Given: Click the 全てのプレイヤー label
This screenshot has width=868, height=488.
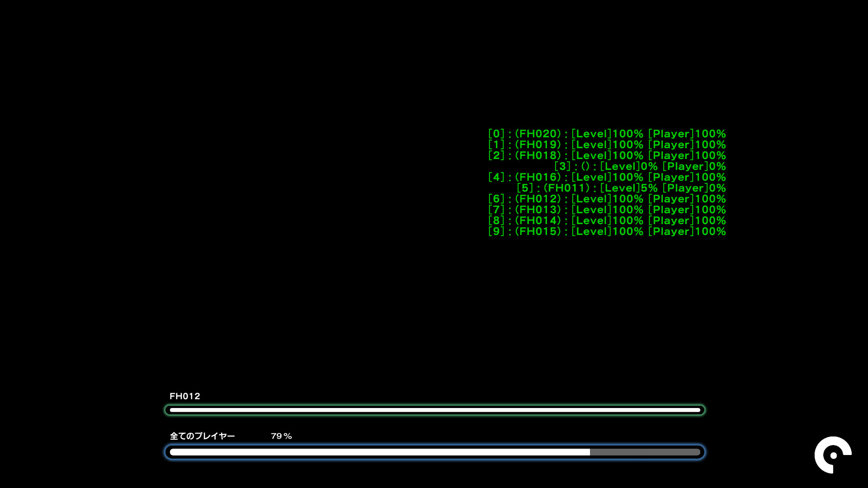Looking at the screenshot, I should (202, 436).
